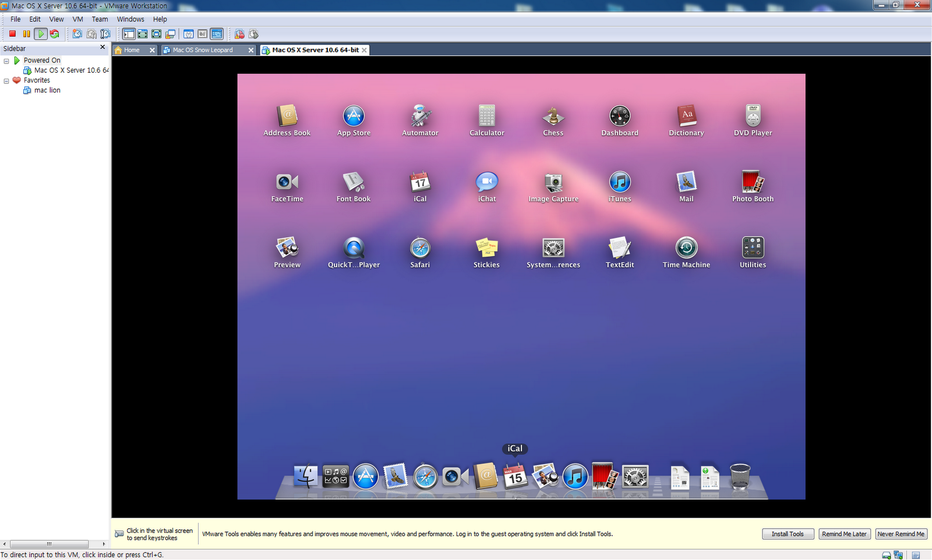
Task: Toggle the Show Sidebar toolbar button
Action: coord(129,34)
